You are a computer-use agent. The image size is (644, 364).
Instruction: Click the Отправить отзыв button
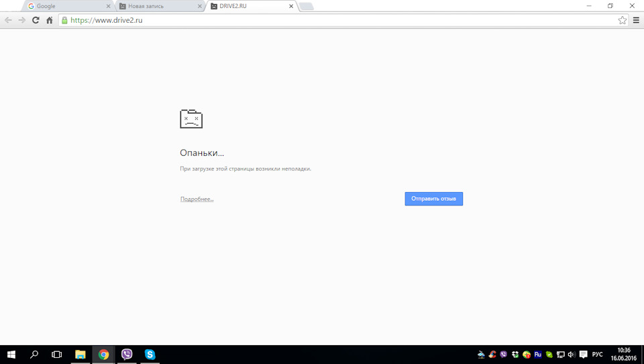point(434,199)
